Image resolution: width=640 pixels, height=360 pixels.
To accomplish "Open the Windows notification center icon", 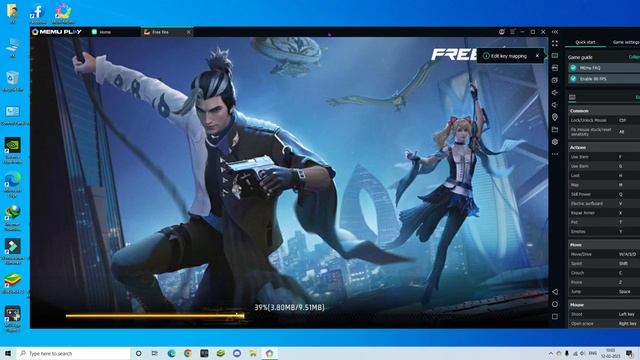I will 629,353.
